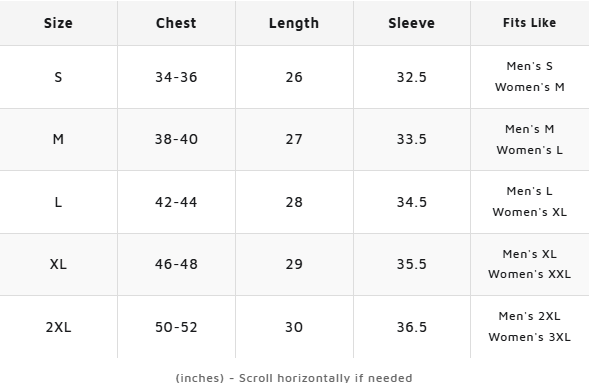
Task: Select the XL size cell
Action: tap(58, 264)
